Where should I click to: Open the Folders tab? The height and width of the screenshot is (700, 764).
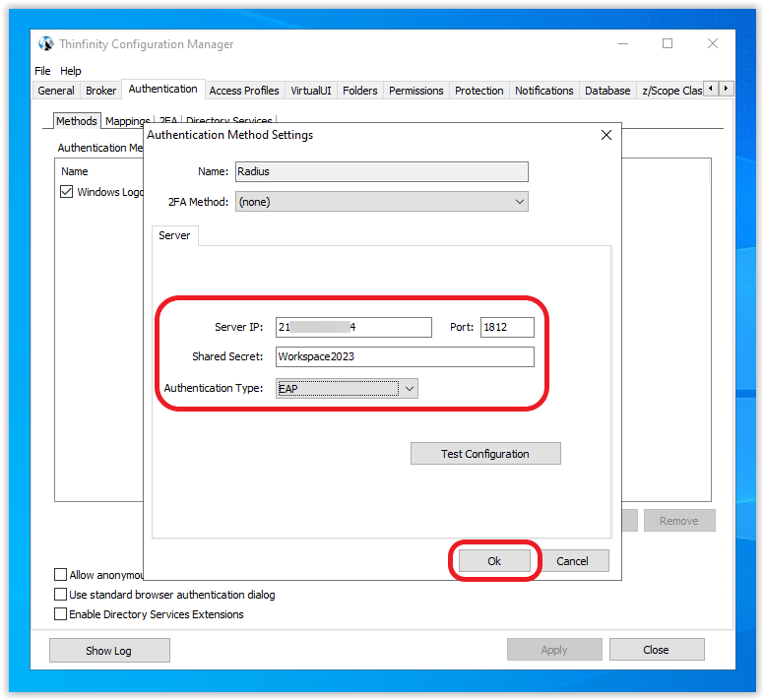coord(360,91)
